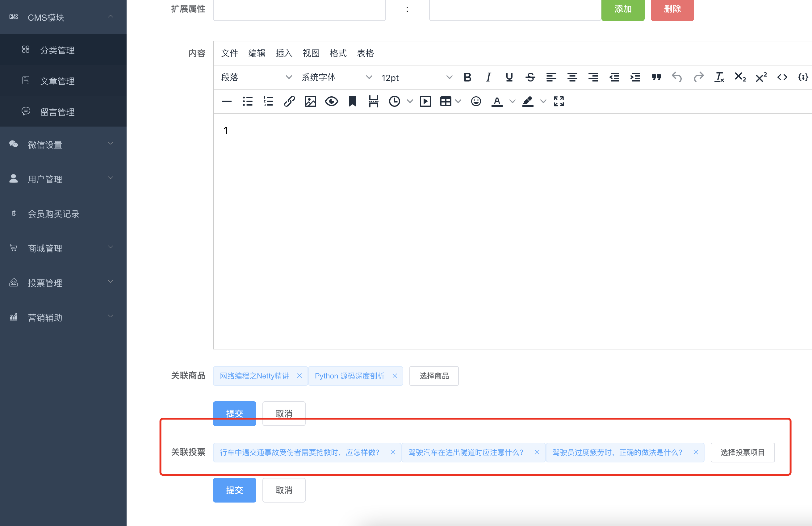Click the bookmark anchor icon
Image resolution: width=812 pixels, height=526 pixels.
pyautogui.click(x=353, y=101)
